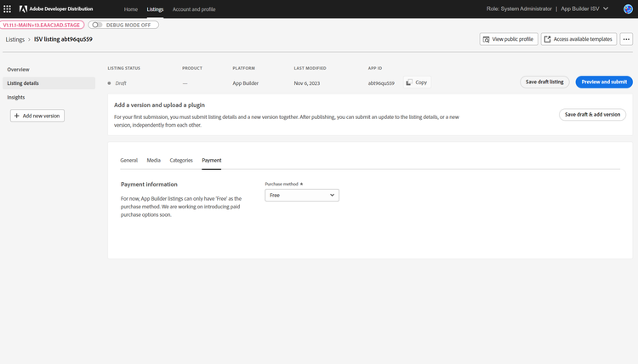The width and height of the screenshot is (638, 364).
Task: Click Save draft & add version
Action: 592,114
